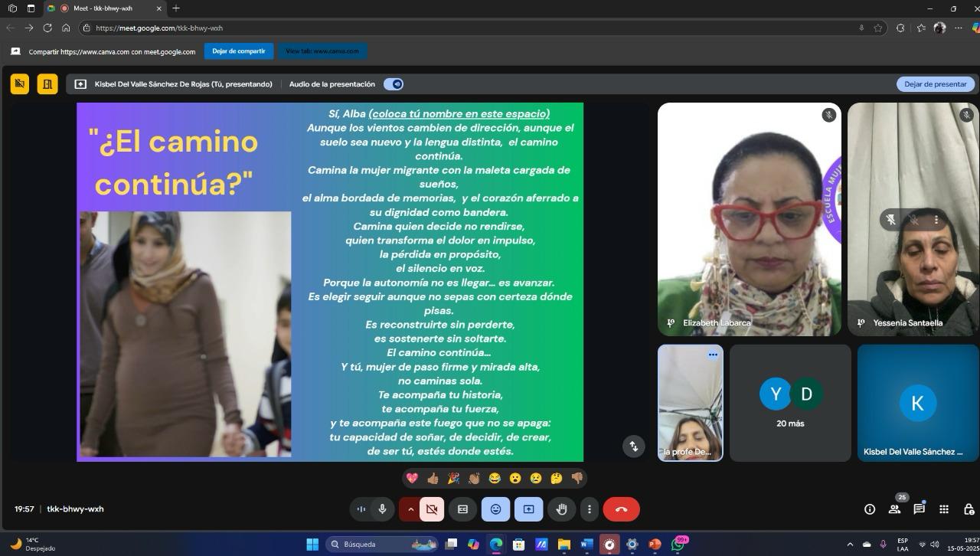Open more options three-dot menu
Image resolution: width=980 pixels, height=556 pixels.
[x=589, y=509]
